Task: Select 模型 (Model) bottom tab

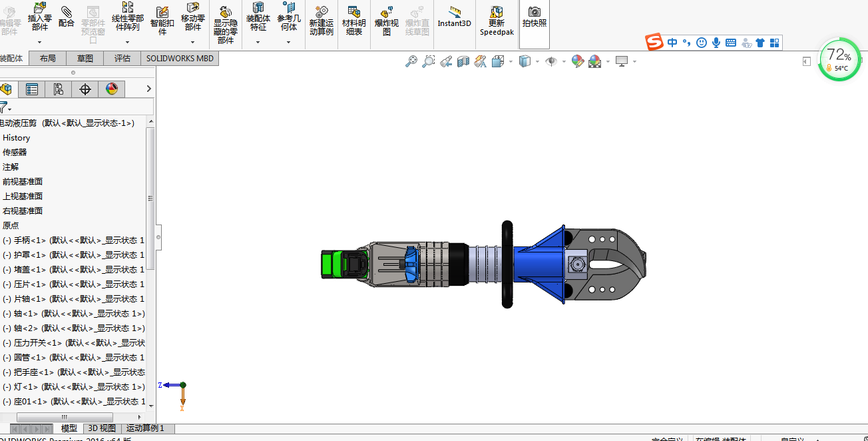Action: (x=69, y=428)
